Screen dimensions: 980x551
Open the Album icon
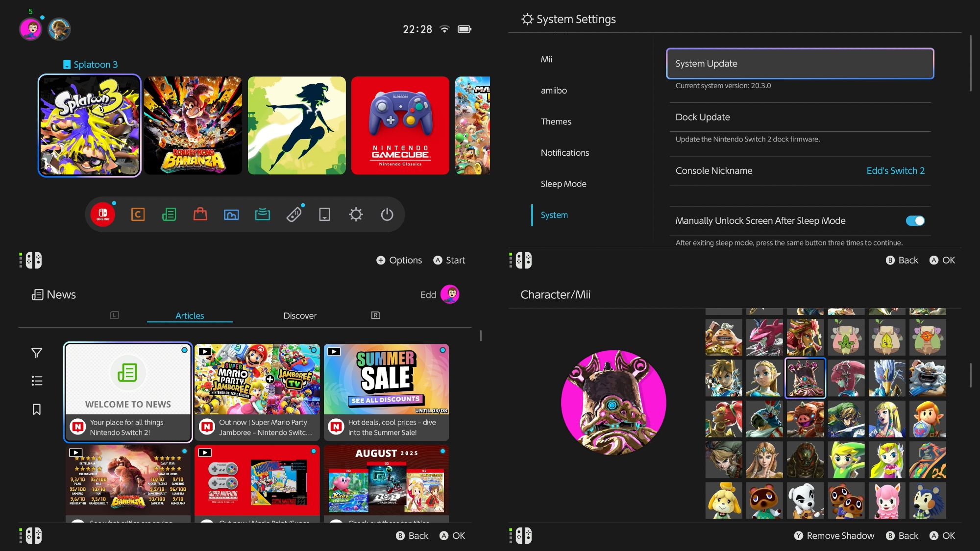pos(231,215)
